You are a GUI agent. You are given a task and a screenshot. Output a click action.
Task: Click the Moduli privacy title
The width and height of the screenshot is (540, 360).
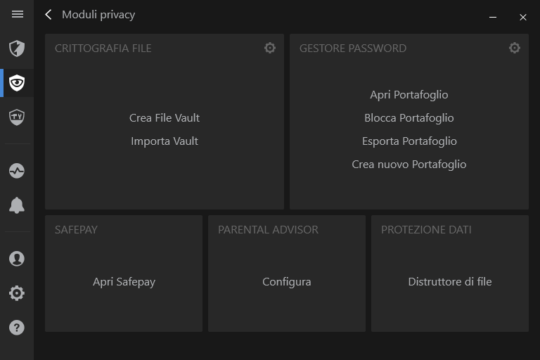click(x=98, y=14)
